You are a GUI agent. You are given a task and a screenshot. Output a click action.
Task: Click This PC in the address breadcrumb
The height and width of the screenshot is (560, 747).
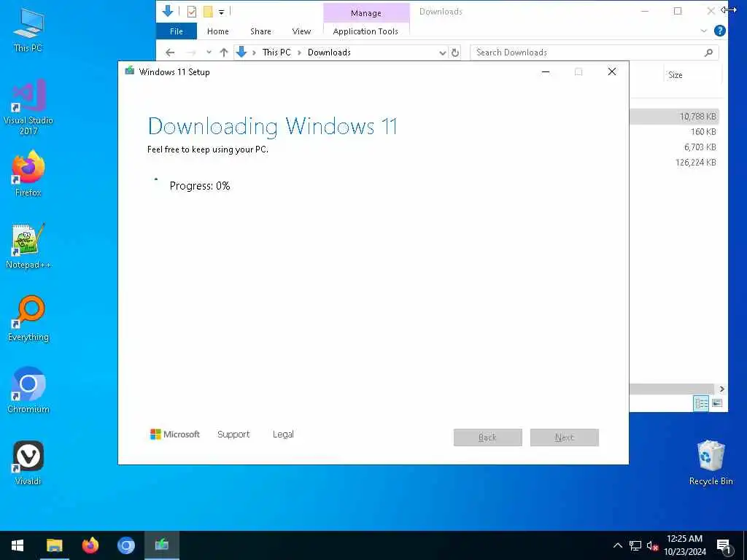point(276,52)
